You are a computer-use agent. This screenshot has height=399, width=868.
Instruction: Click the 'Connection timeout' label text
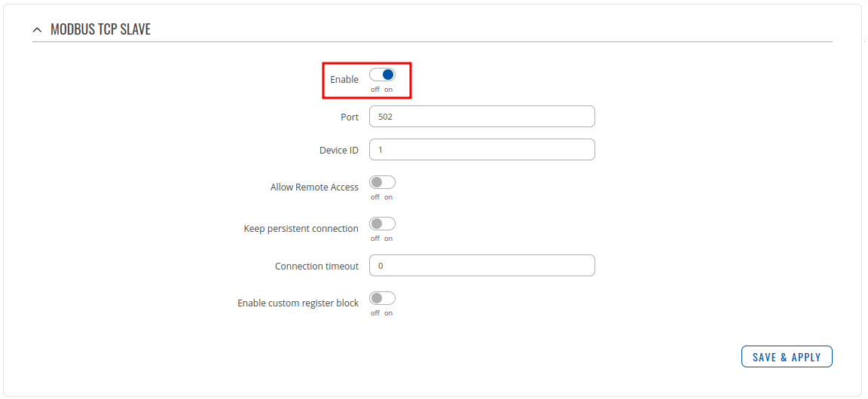316,267
